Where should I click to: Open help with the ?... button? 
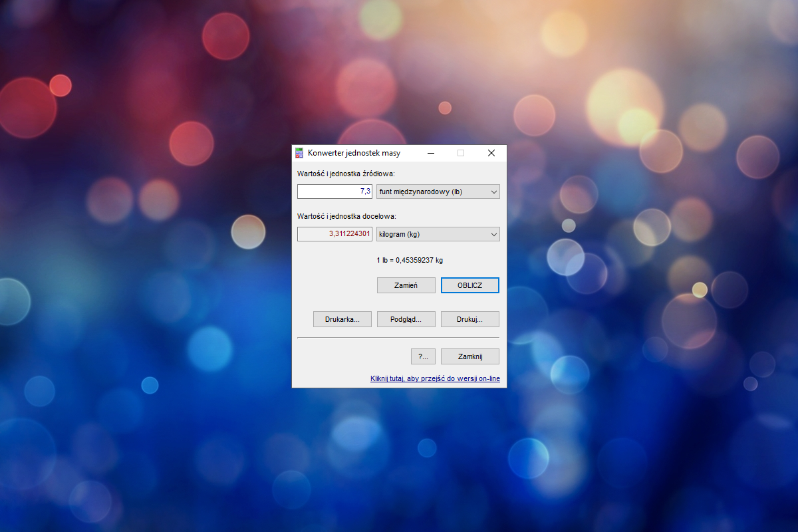[x=423, y=356]
